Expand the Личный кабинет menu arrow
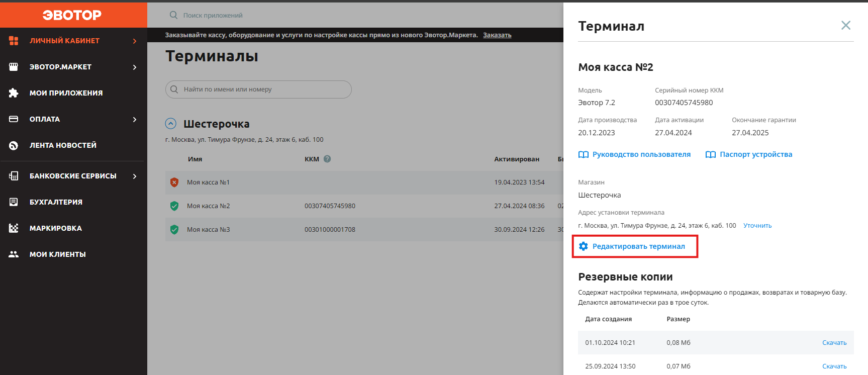 [135, 41]
